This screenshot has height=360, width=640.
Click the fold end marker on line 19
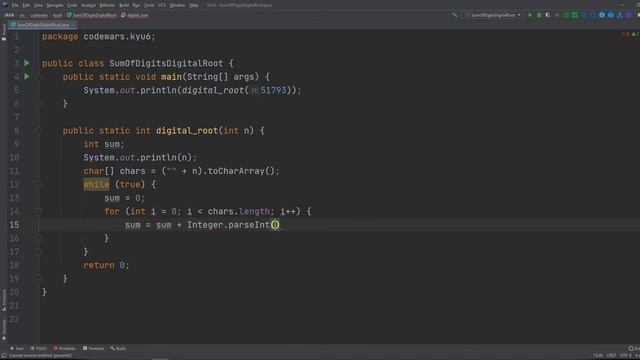(38, 279)
